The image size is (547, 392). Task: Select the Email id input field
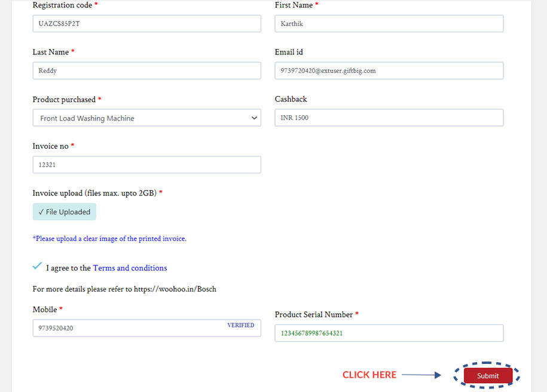coord(389,71)
